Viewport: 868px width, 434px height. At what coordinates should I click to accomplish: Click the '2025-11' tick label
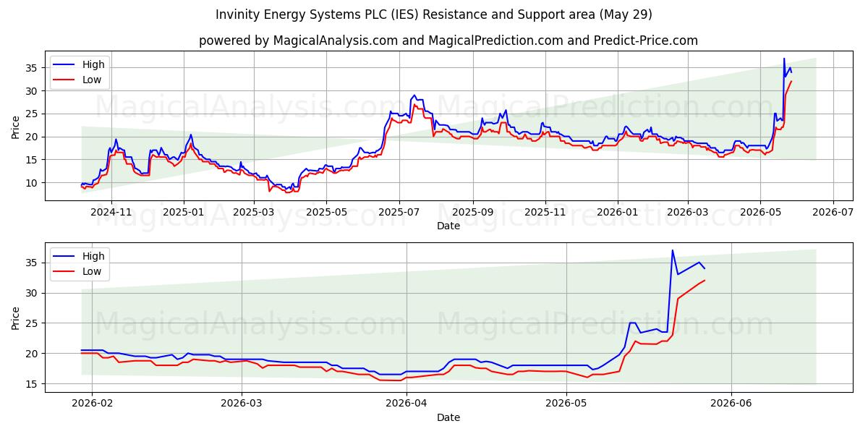[545, 212]
